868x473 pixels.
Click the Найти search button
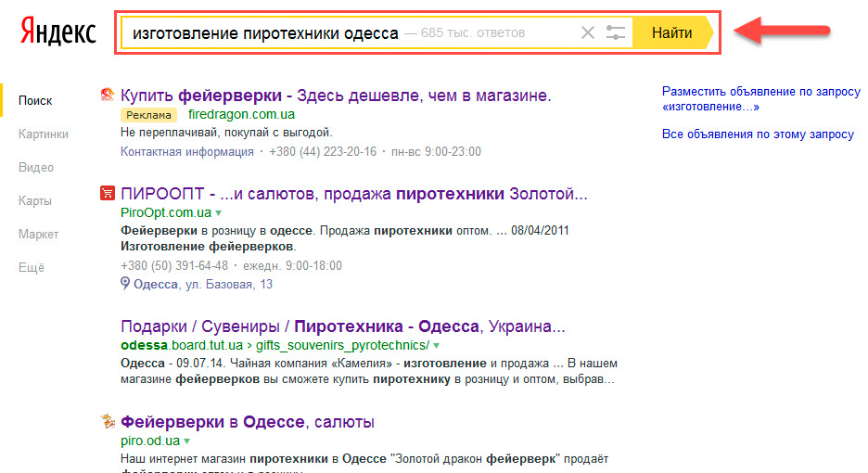coord(672,32)
